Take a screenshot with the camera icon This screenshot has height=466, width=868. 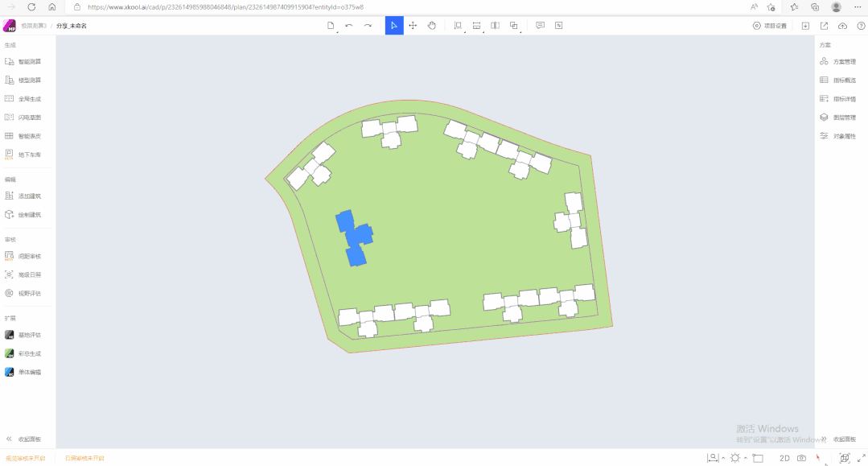point(801,457)
